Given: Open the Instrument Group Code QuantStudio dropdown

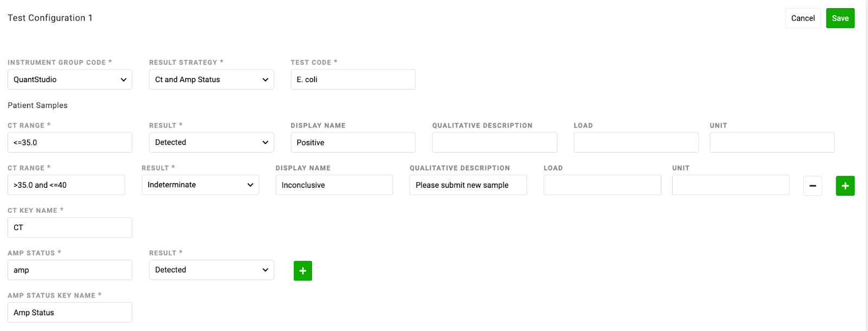Looking at the screenshot, I should [70, 79].
